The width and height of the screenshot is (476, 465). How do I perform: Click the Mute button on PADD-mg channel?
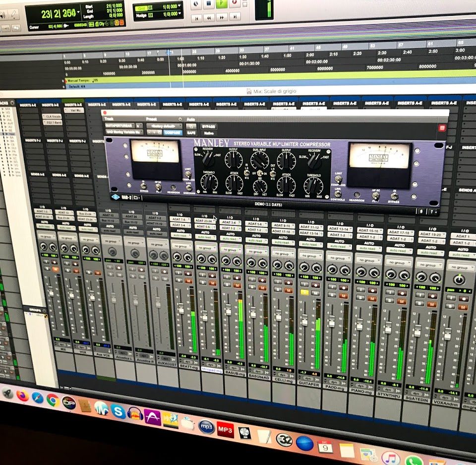click(x=343, y=296)
